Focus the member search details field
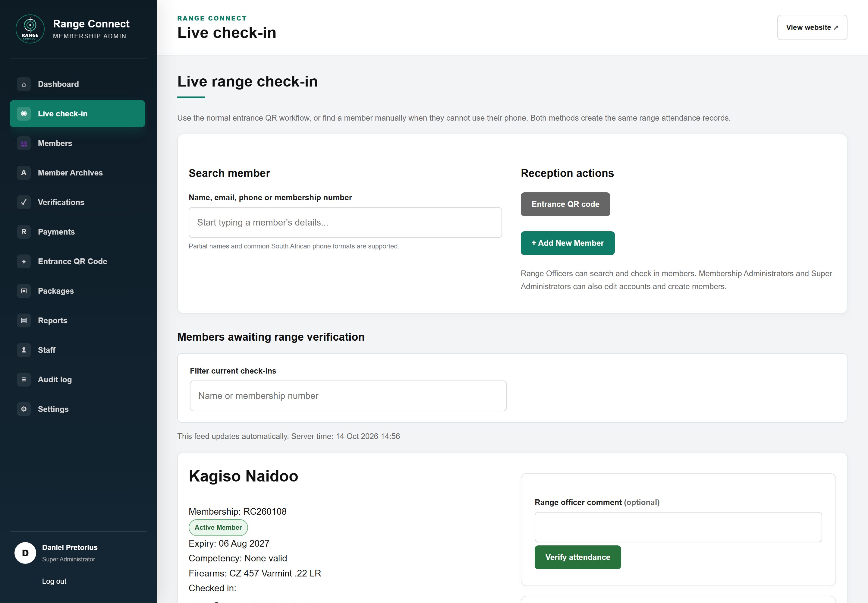Screen dimensions: 868x603 pos(345,223)
